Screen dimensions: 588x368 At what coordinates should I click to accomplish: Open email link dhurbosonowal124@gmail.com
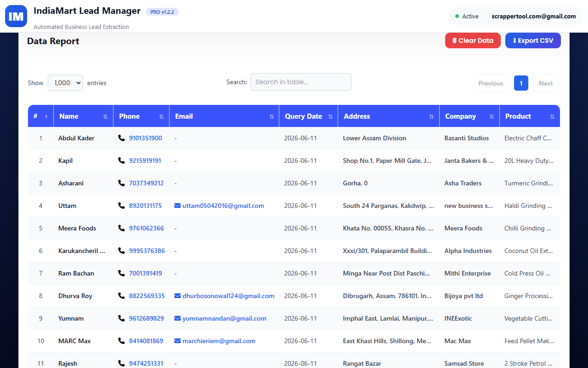click(228, 296)
